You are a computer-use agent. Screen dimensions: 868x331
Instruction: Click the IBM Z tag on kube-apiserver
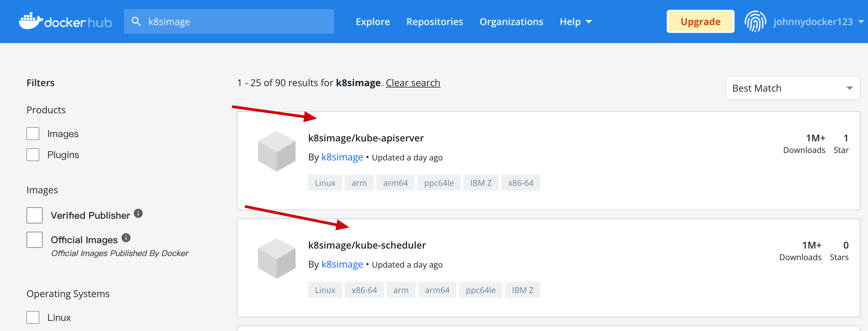coord(481,183)
